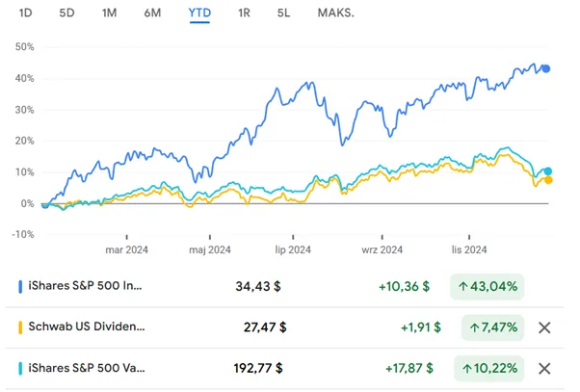Viewport: 580px width, 392px height.
Task: Remove iShares S&P 500 Value comparison with X
Action: pos(544,369)
